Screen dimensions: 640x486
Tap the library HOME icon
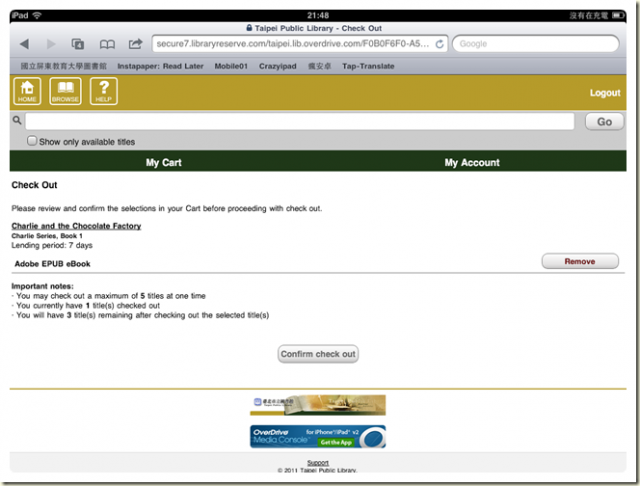point(27,91)
